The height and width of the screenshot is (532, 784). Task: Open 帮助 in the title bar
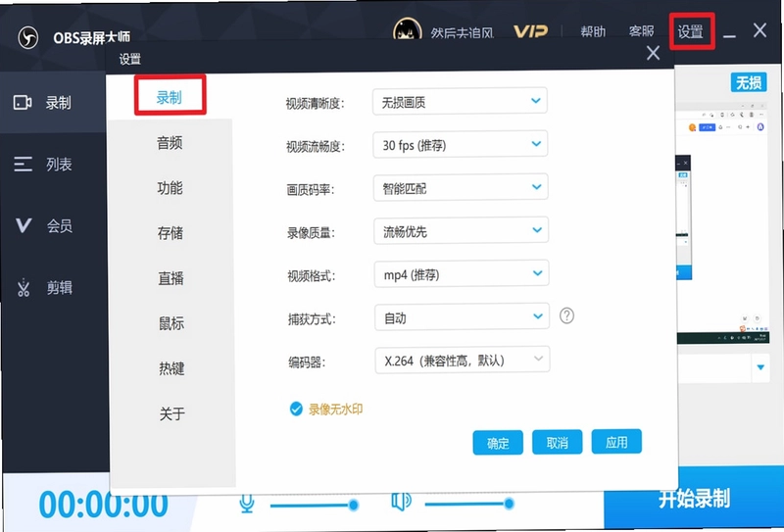pos(593,31)
